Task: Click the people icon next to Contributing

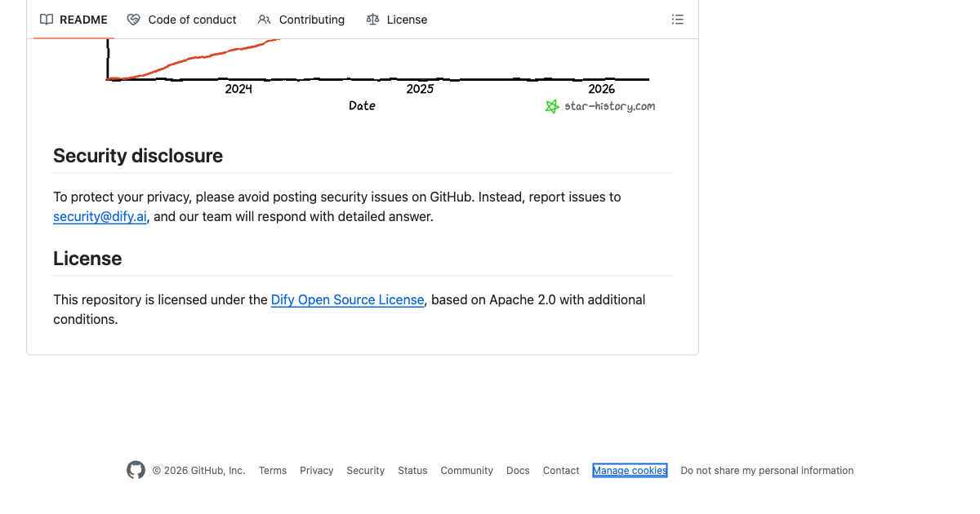Action: point(263,19)
